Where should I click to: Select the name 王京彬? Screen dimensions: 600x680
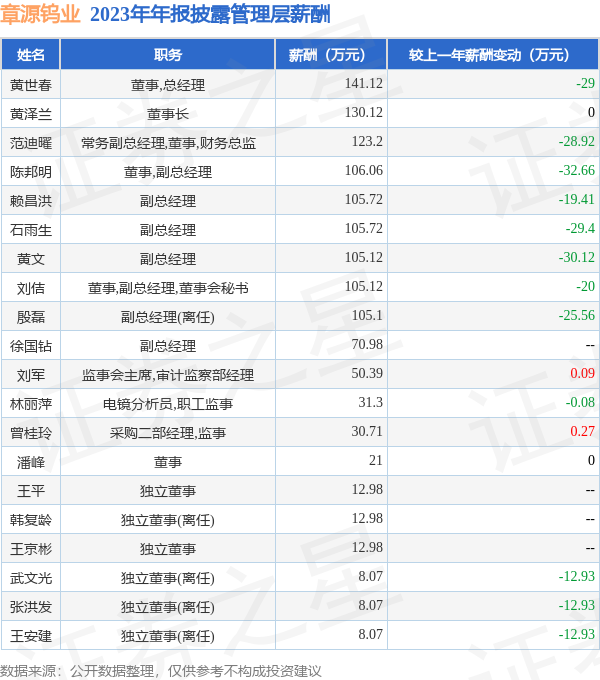pyautogui.click(x=31, y=549)
